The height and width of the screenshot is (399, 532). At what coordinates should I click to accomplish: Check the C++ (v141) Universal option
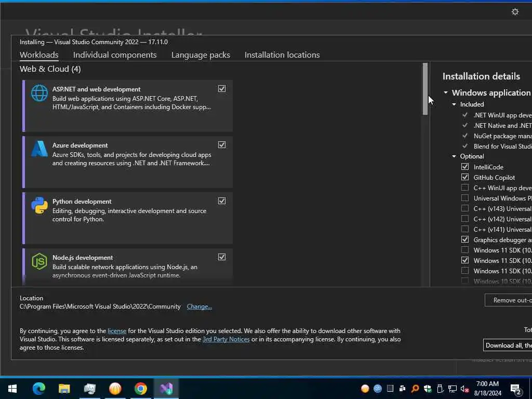pos(465,229)
